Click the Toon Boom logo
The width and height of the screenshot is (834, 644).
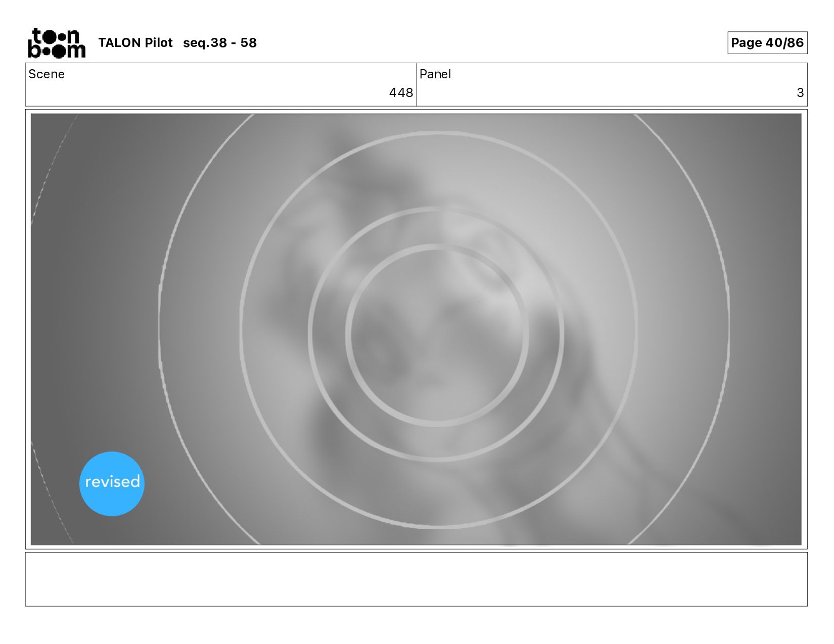[x=56, y=43]
